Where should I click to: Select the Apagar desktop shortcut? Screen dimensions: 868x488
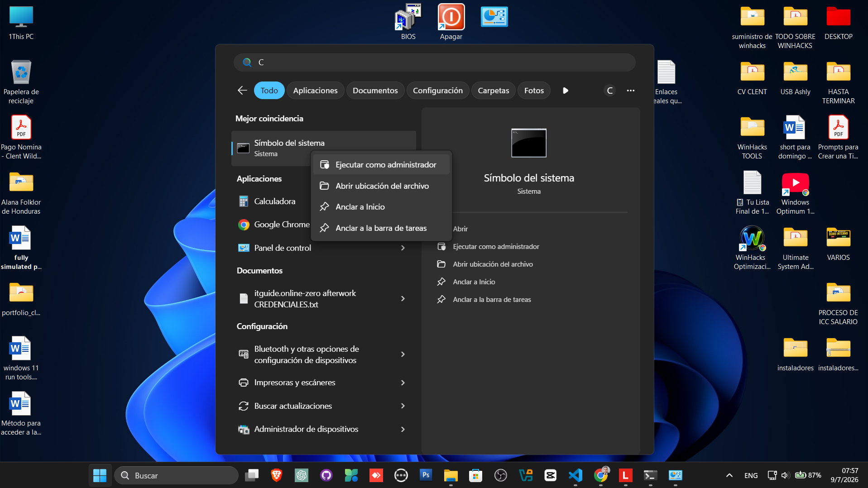(x=451, y=22)
